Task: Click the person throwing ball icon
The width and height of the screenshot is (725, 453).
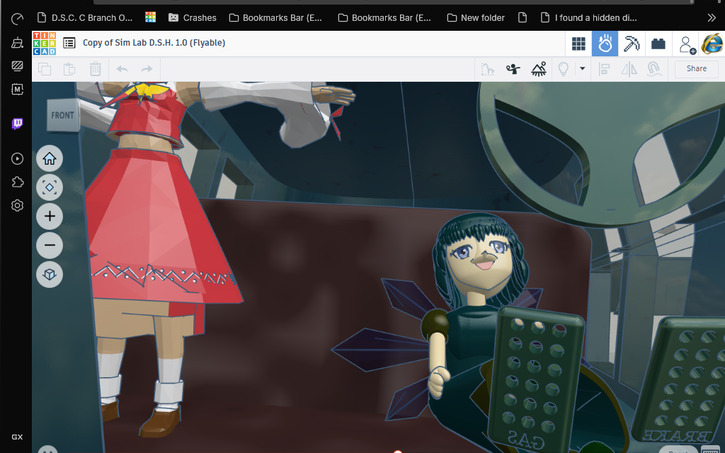Action: (x=513, y=69)
